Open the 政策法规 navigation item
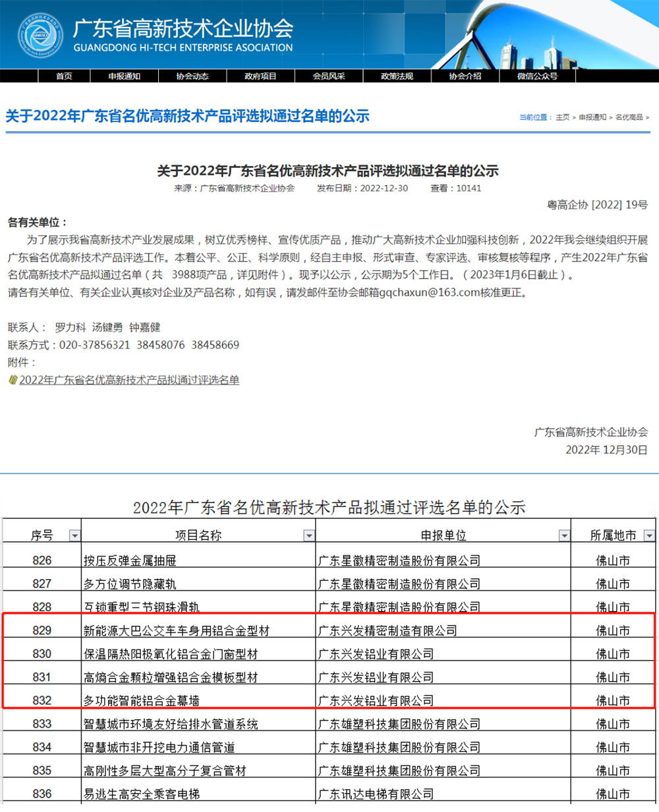Viewport: 659px width, 812px height. [397, 76]
